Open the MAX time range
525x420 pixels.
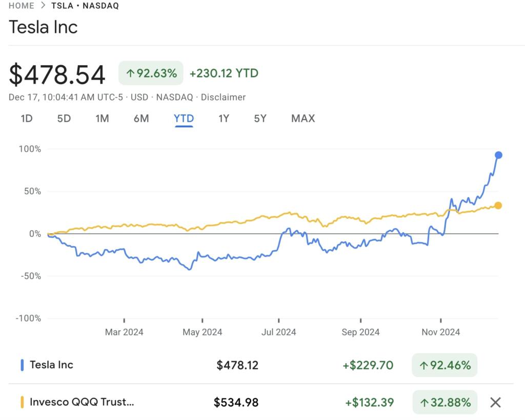pos(302,118)
